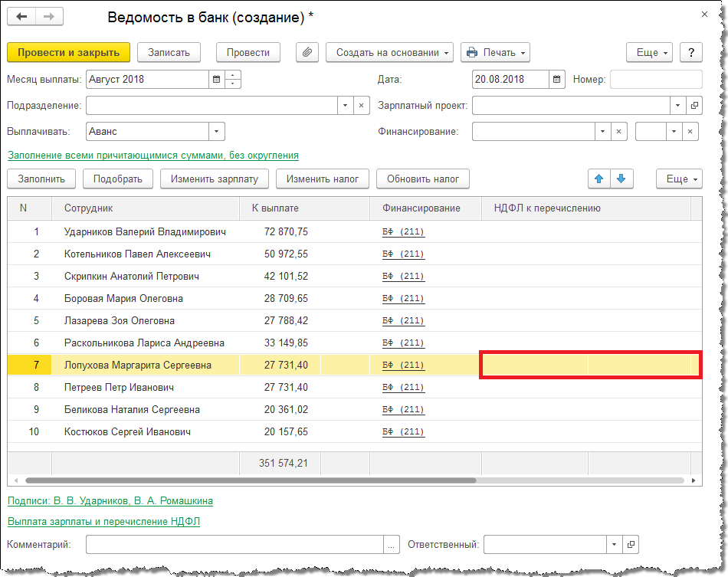728x577 pixels.
Task: Expand the Подразделение dropdown
Action: pyautogui.click(x=345, y=106)
